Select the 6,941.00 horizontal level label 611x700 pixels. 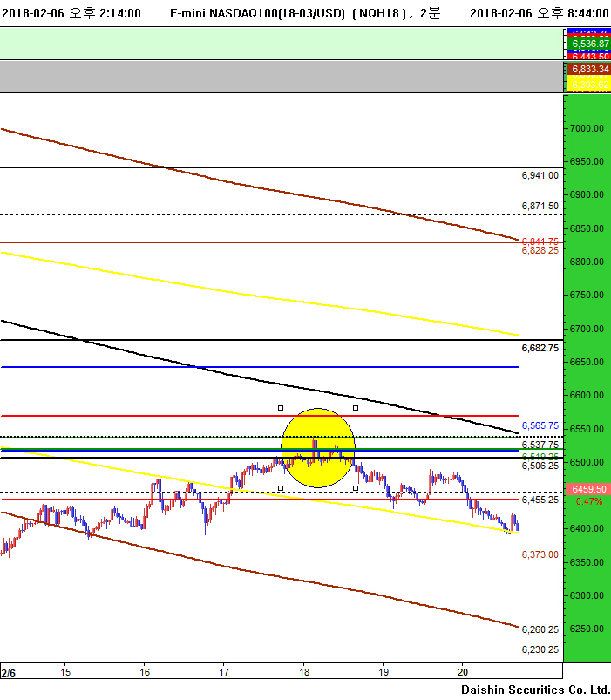[x=540, y=175]
